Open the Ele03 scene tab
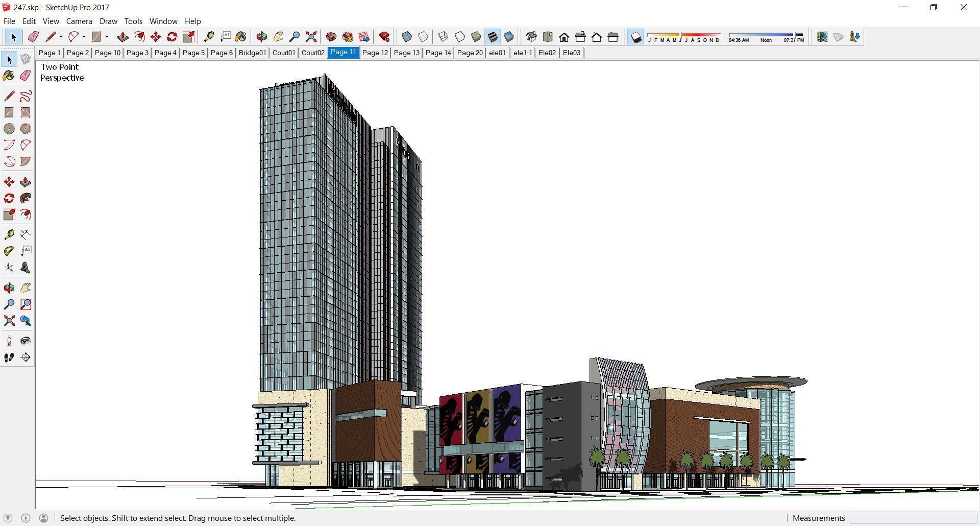The width and height of the screenshot is (980, 526). [572, 53]
